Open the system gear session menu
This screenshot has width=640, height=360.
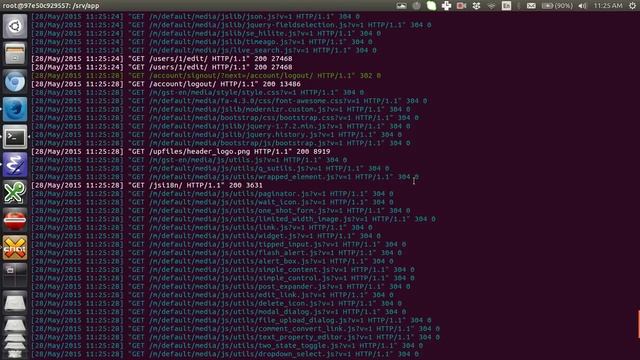(632, 6)
